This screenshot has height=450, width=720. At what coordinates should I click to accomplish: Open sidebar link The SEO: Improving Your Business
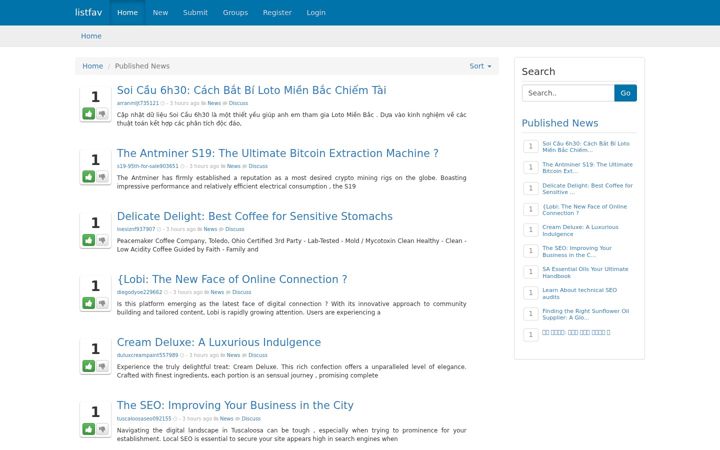(577, 252)
